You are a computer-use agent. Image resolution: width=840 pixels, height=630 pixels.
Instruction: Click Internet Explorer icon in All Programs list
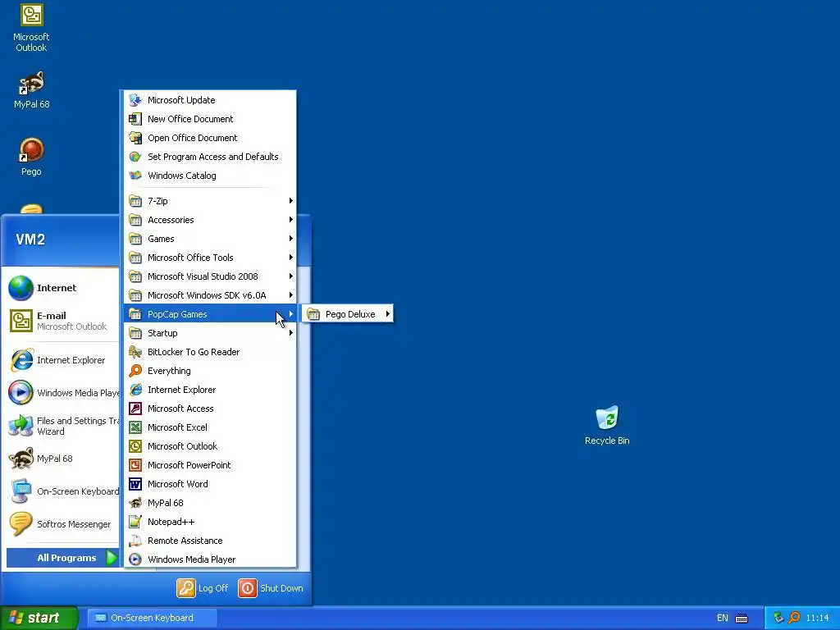coord(135,390)
